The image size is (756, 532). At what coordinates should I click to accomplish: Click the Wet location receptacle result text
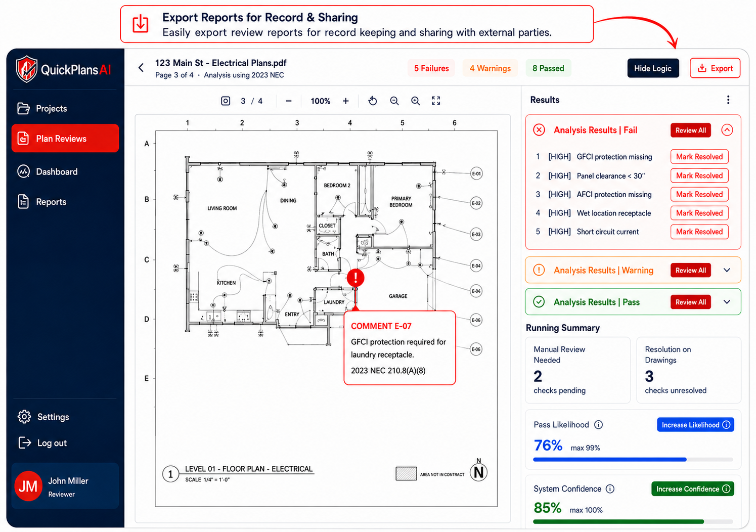(614, 213)
